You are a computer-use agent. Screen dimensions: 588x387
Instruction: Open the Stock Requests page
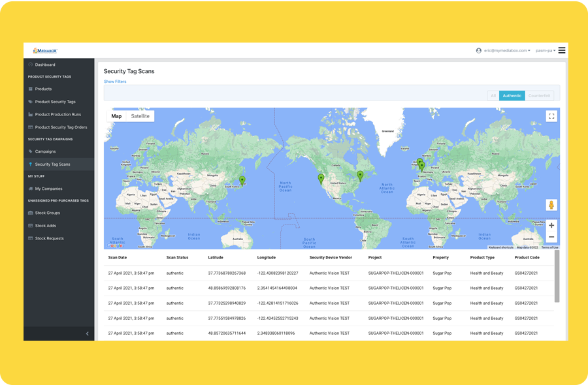tap(49, 238)
